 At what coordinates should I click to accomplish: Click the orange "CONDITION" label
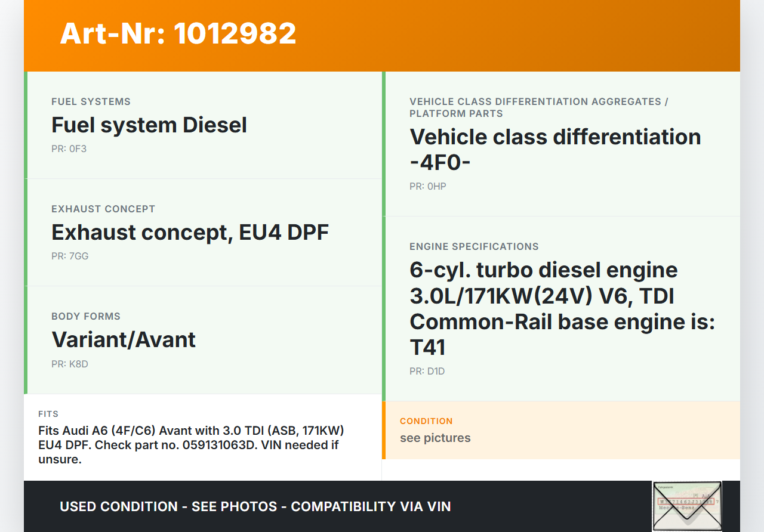(x=426, y=421)
